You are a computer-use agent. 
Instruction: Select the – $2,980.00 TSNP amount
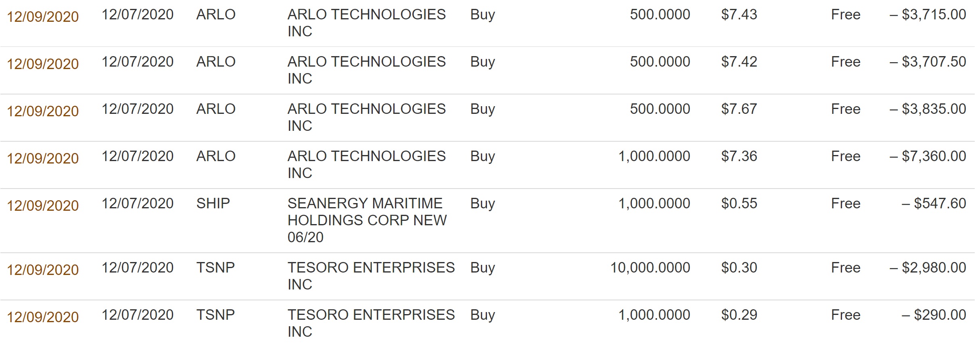coord(928,268)
